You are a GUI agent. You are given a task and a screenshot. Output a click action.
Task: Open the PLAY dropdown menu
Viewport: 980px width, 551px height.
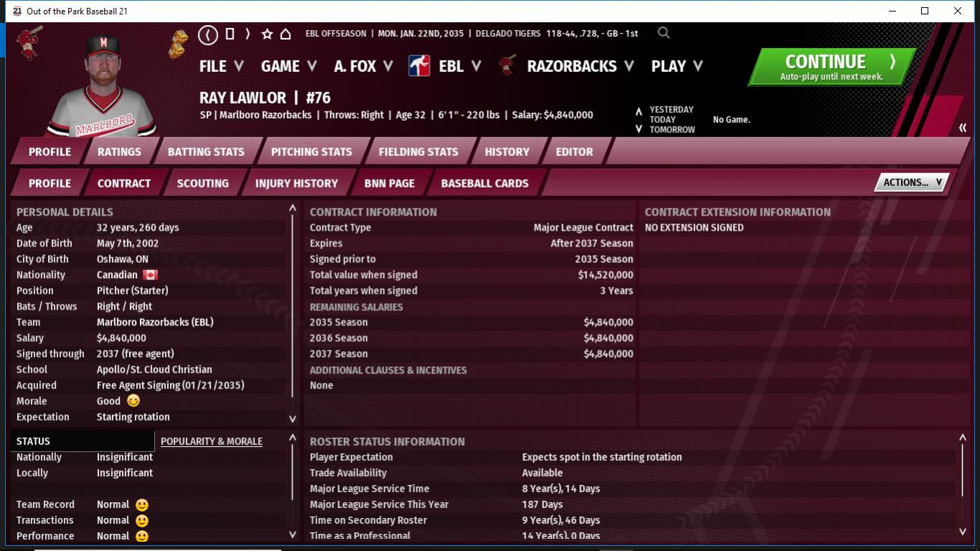point(677,66)
